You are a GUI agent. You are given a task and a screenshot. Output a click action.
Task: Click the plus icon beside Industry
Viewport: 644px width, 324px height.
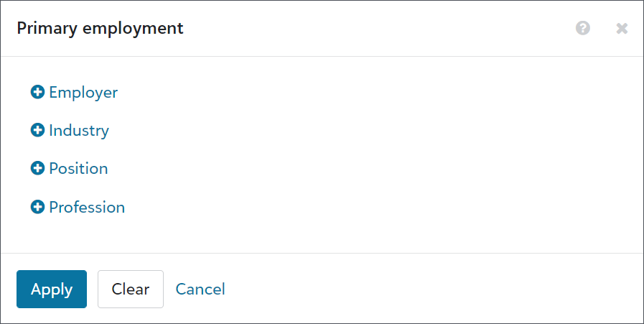coord(37,130)
